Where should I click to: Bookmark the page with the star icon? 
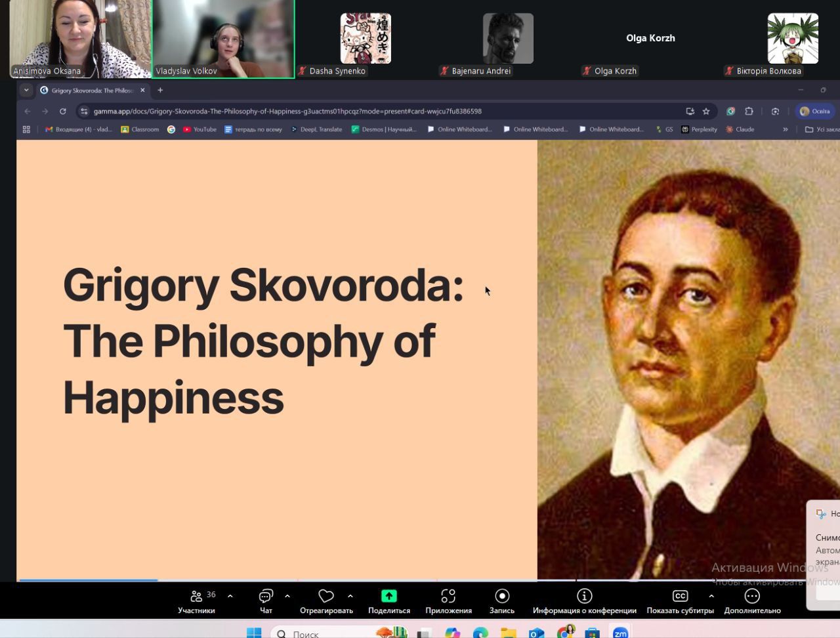[706, 112]
